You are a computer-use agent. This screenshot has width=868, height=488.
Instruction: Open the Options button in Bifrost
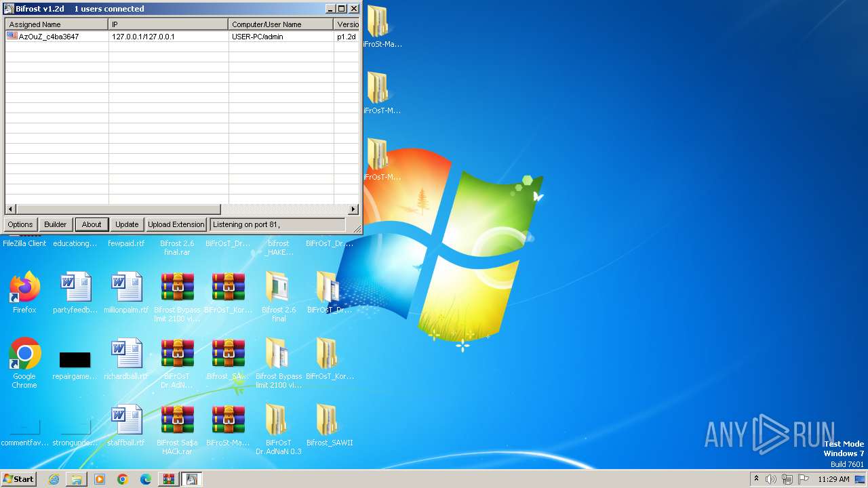coord(20,224)
